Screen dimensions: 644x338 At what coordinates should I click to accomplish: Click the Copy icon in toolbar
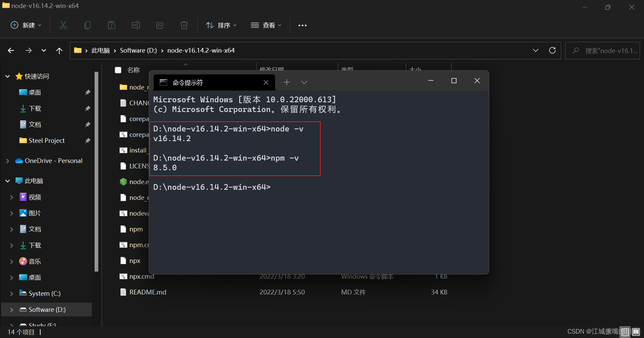tap(88, 25)
